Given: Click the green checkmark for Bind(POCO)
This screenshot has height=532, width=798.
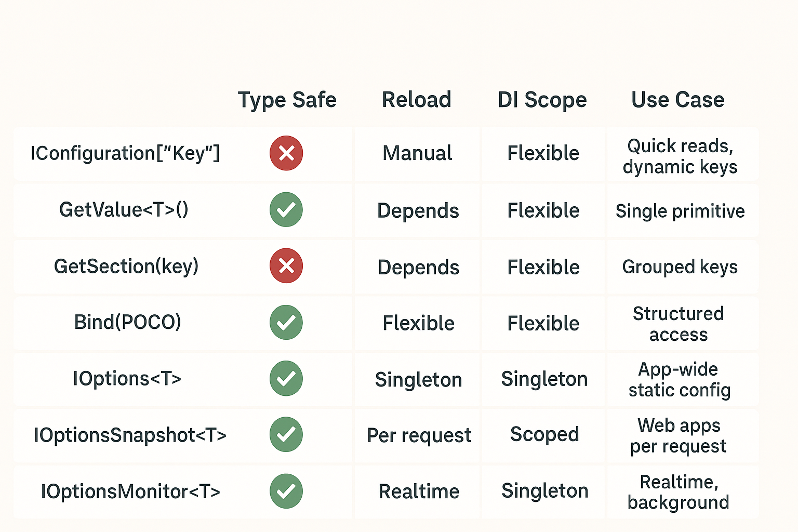Looking at the screenshot, I should coord(286,322).
